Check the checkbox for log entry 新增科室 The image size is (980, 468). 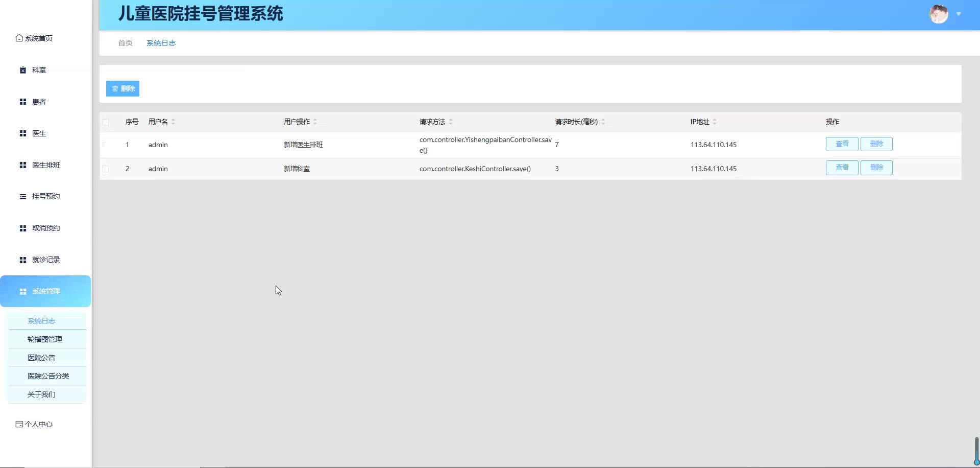[x=107, y=169]
